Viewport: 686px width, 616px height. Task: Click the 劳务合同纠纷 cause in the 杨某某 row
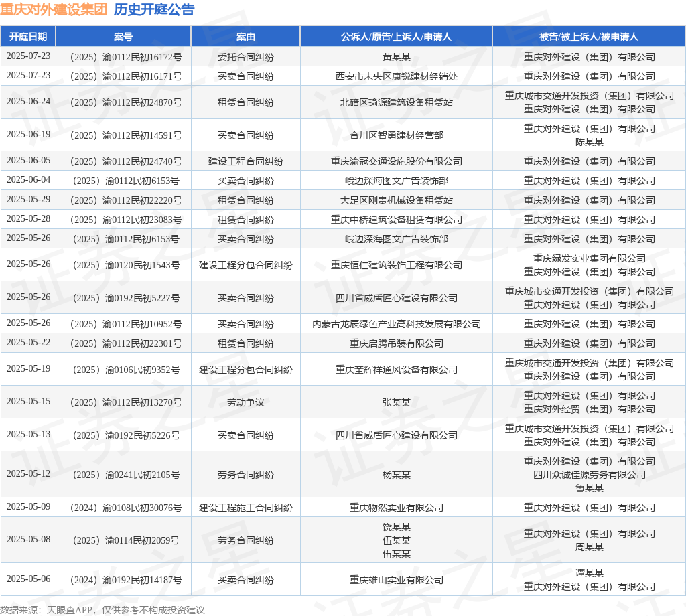pyautogui.click(x=245, y=474)
